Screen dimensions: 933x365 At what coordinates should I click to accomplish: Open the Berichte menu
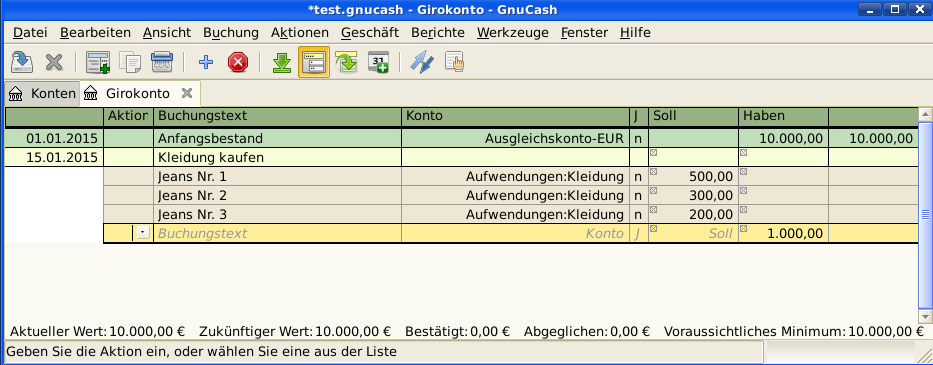(x=438, y=33)
